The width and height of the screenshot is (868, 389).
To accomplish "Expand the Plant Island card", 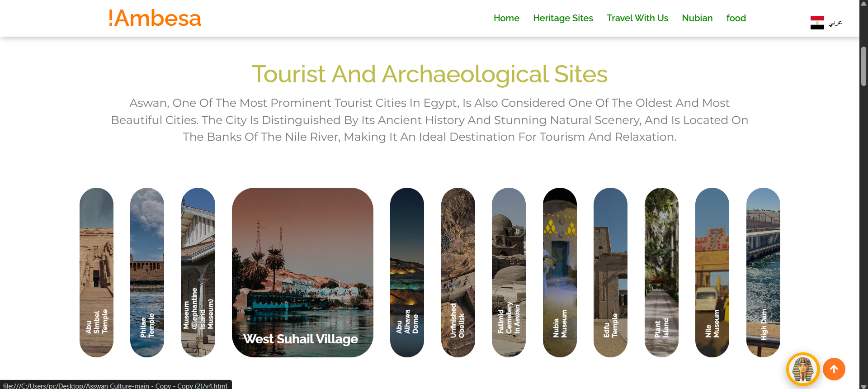I will 661,272.
